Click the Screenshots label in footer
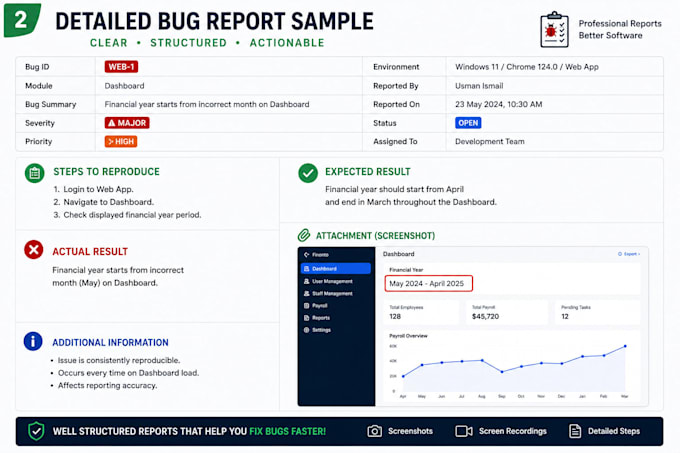680x453 pixels. tap(410, 431)
